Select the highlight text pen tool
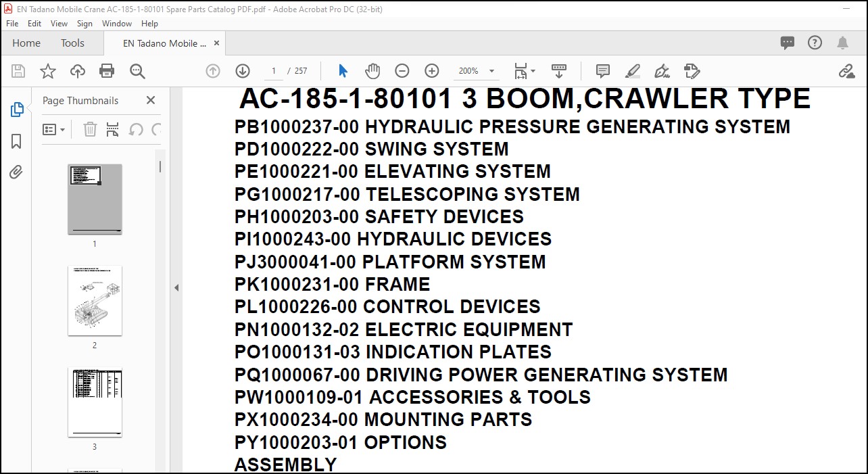This screenshot has width=868, height=474. click(633, 71)
